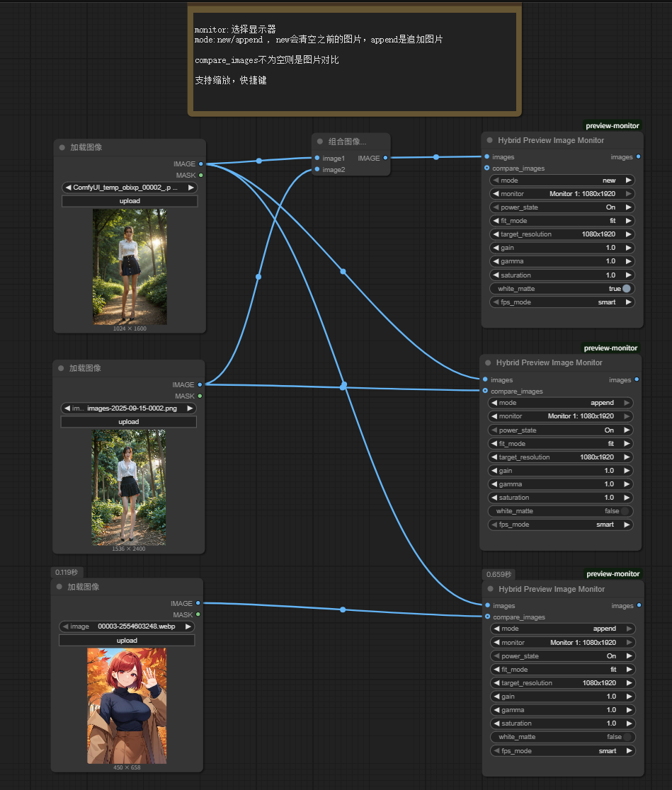The width and height of the screenshot is (672, 790).
Task: Click the image2 input port on 组合图像 node
Action: (317, 169)
